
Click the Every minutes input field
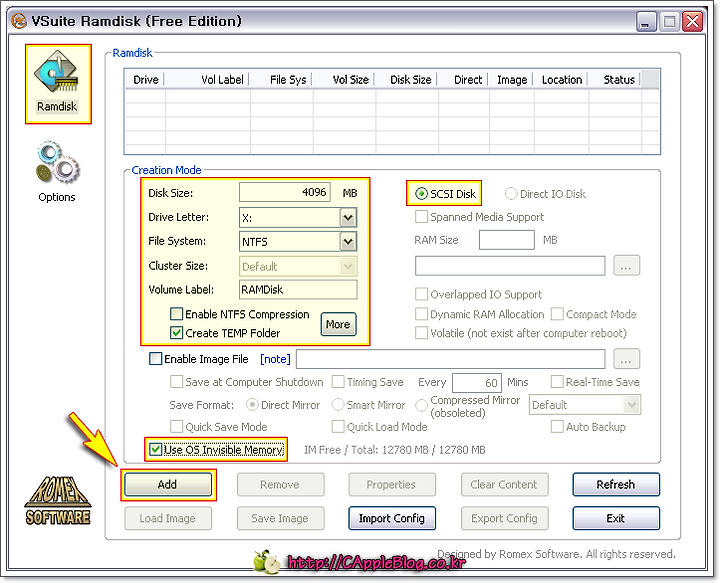[477, 382]
